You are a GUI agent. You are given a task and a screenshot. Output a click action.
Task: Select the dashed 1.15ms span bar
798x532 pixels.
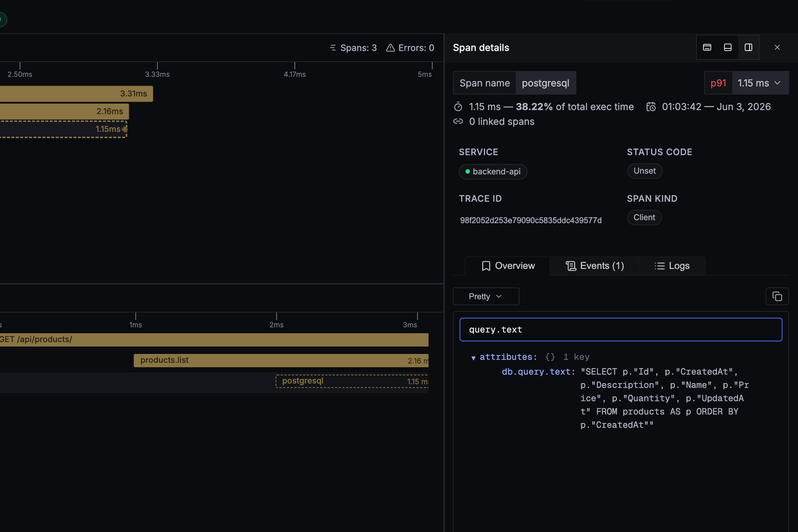pos(64,129)
